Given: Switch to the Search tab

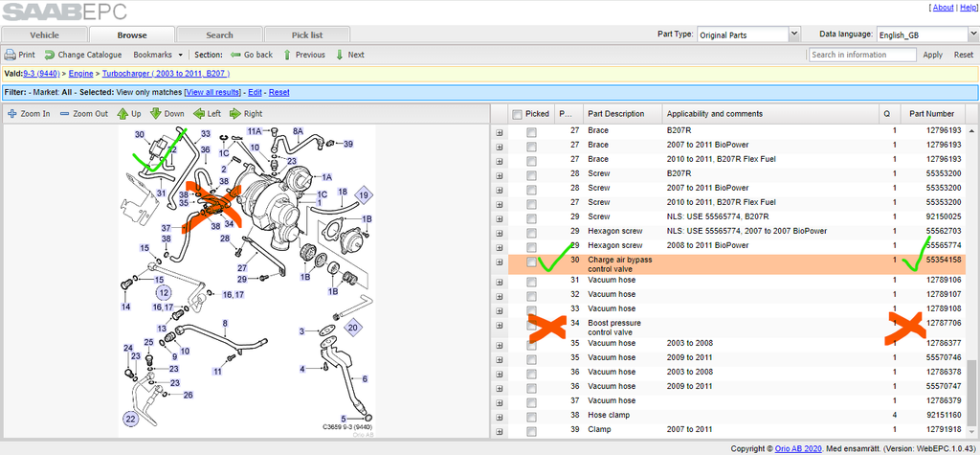Looking at the screenshot, I should [x=219, y=35].
